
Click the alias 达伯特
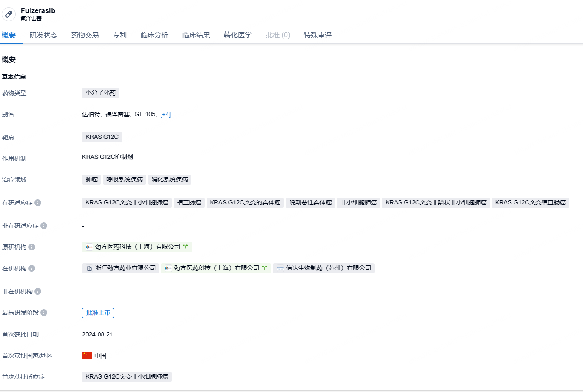coord(91,115)
